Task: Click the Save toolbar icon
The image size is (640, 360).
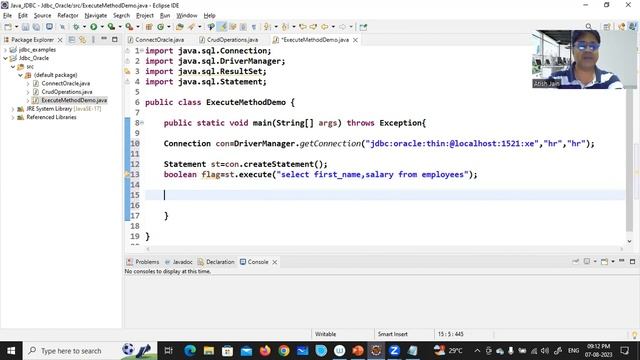Action: click(x=25, y=27)
